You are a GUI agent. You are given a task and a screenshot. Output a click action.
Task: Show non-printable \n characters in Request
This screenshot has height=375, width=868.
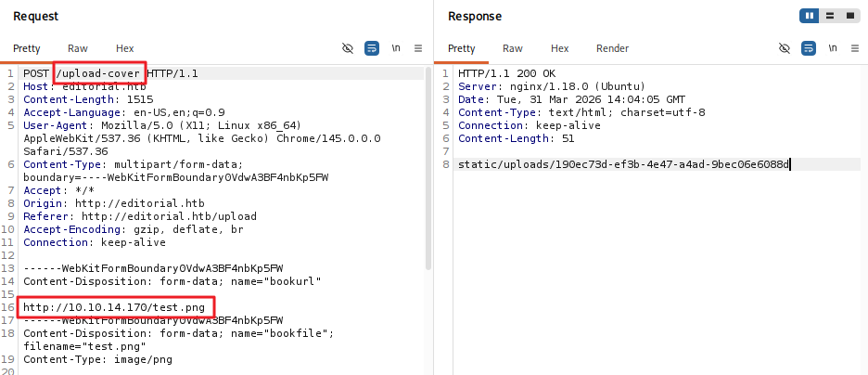pos(396,48)
